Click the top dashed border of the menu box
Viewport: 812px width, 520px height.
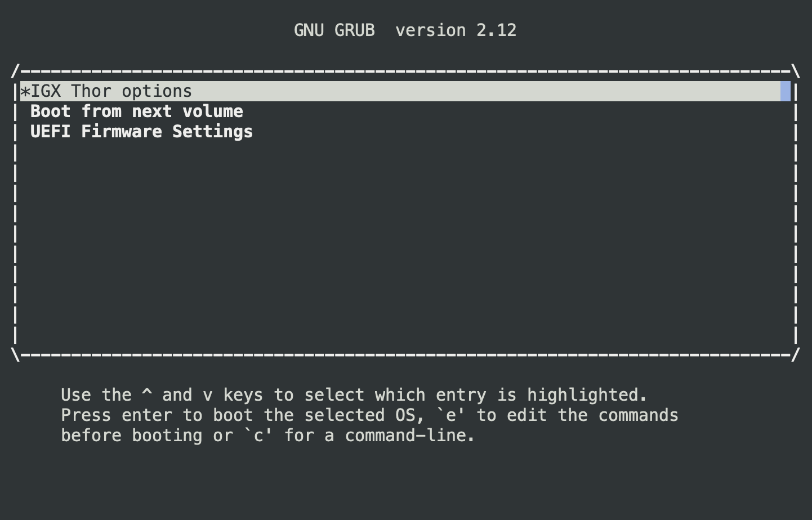[x=394, y=71]
